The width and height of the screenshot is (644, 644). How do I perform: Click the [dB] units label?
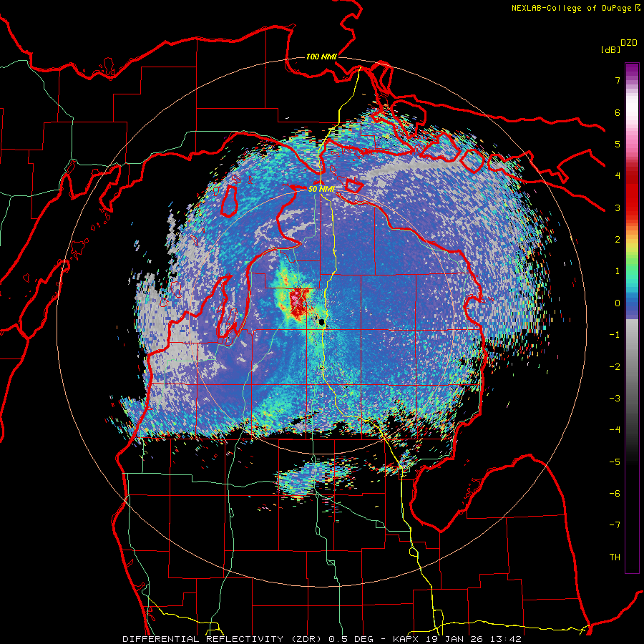[610, 50]
